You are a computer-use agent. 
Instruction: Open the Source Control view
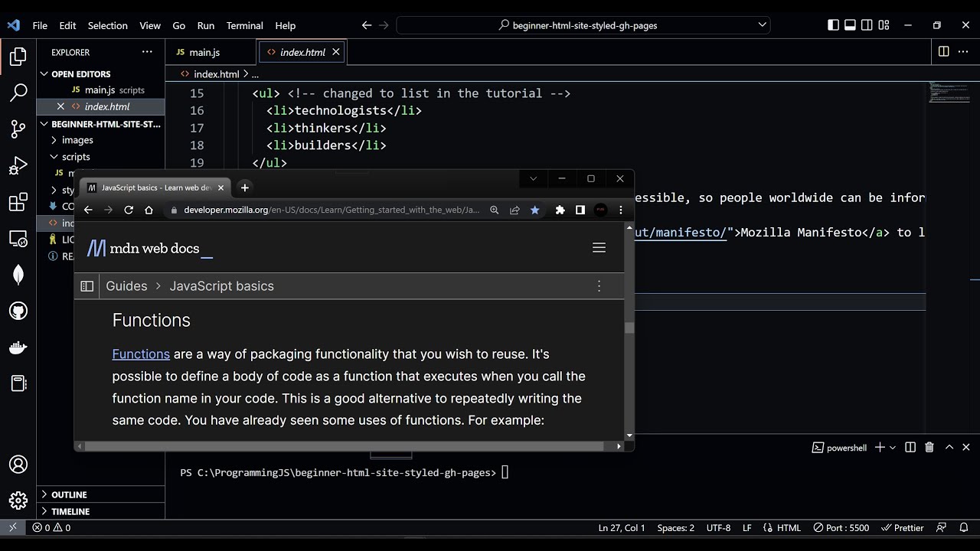click(x=18, y=129)
